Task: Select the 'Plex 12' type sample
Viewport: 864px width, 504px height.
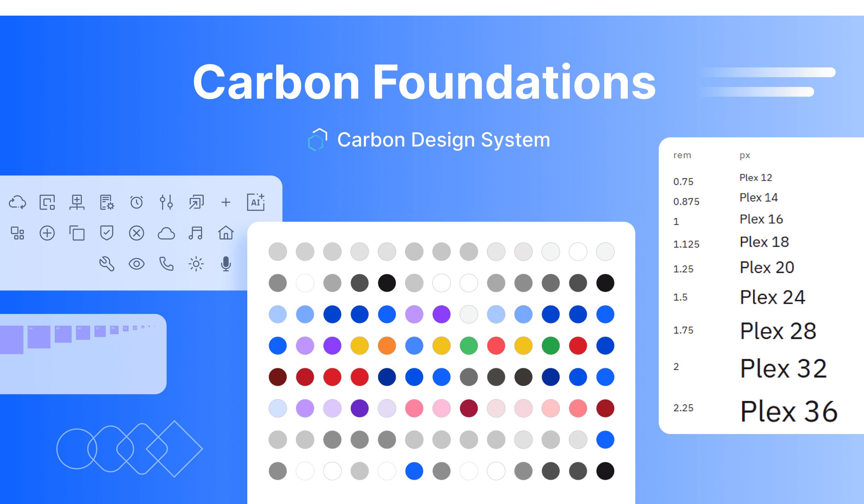Action: click(756, 177)
